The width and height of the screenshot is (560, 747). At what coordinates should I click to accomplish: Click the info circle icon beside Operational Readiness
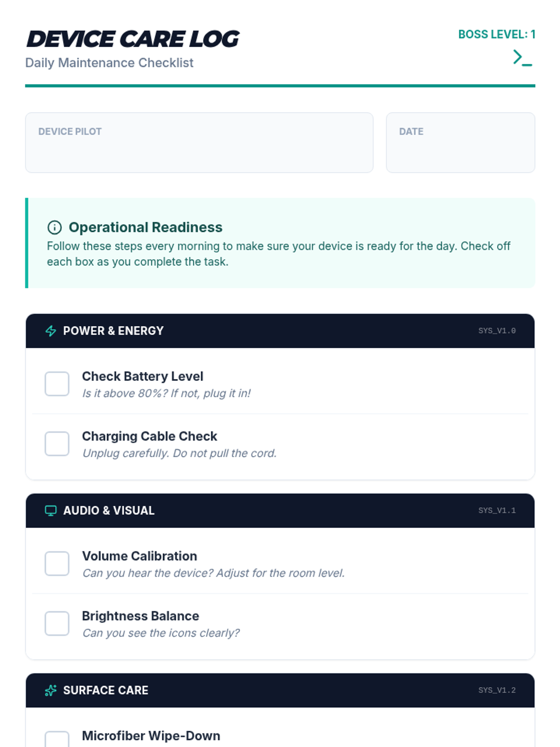pos(55,227)
